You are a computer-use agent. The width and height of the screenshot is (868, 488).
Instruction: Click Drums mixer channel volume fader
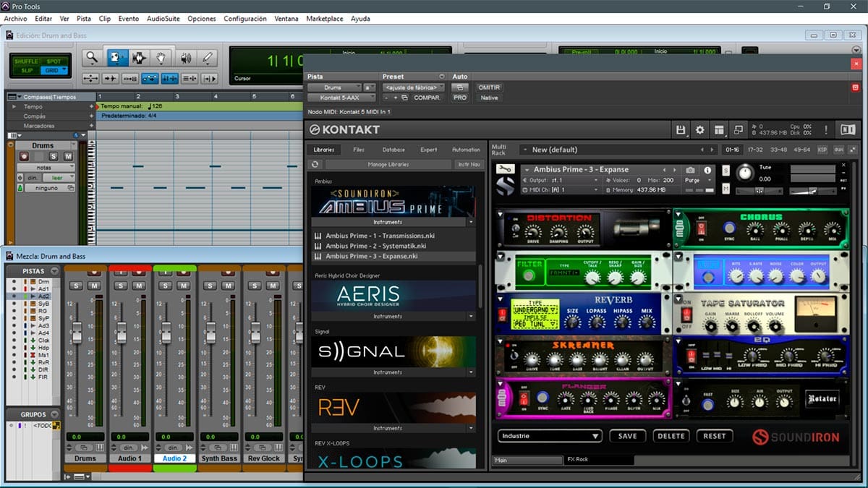pos(77,333)
